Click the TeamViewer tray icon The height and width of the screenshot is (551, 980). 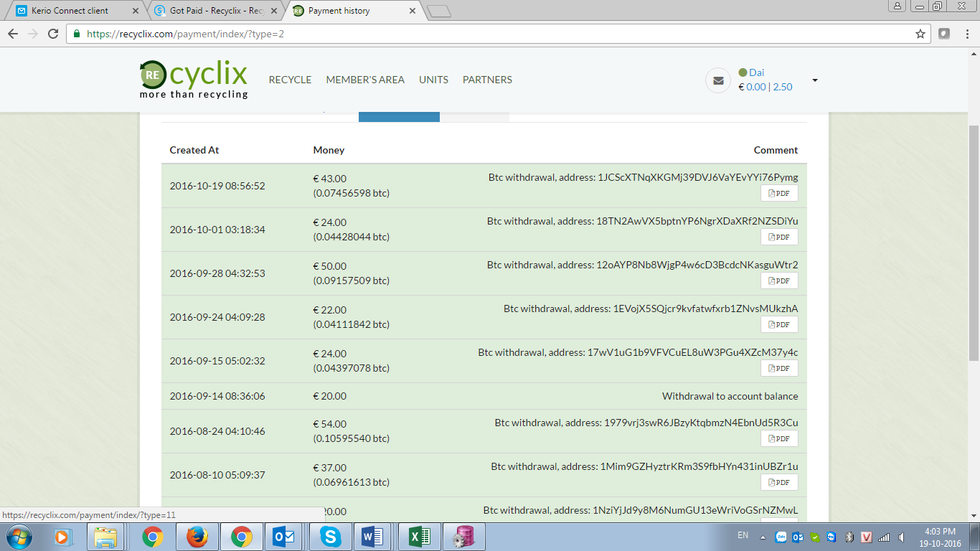click(831, 537)
